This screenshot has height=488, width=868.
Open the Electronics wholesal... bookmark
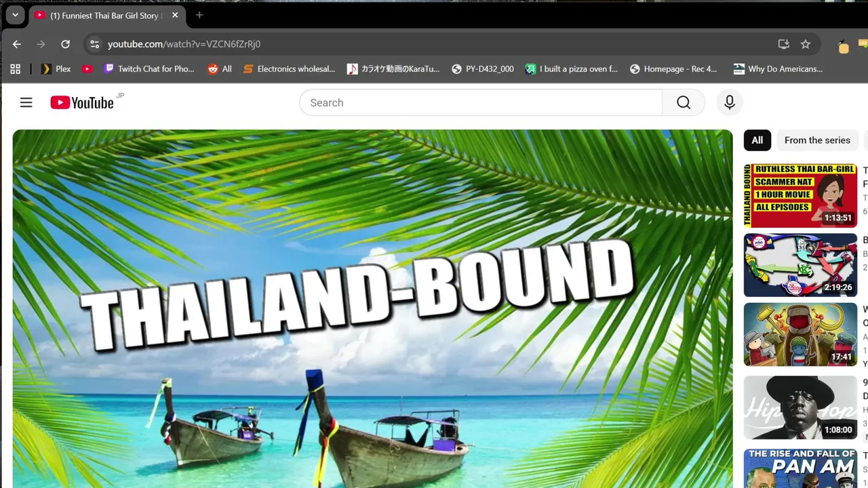click(x=289, y=68)
